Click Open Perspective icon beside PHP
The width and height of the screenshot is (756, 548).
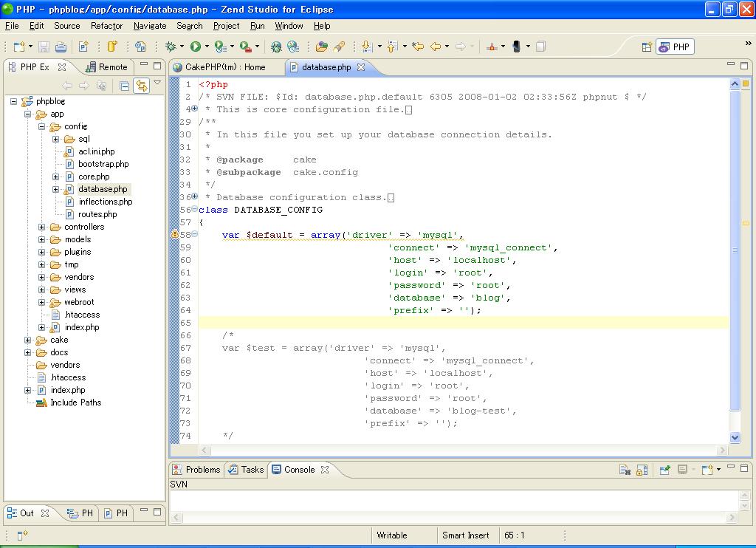pyautogui.click(x=647, y=47)
